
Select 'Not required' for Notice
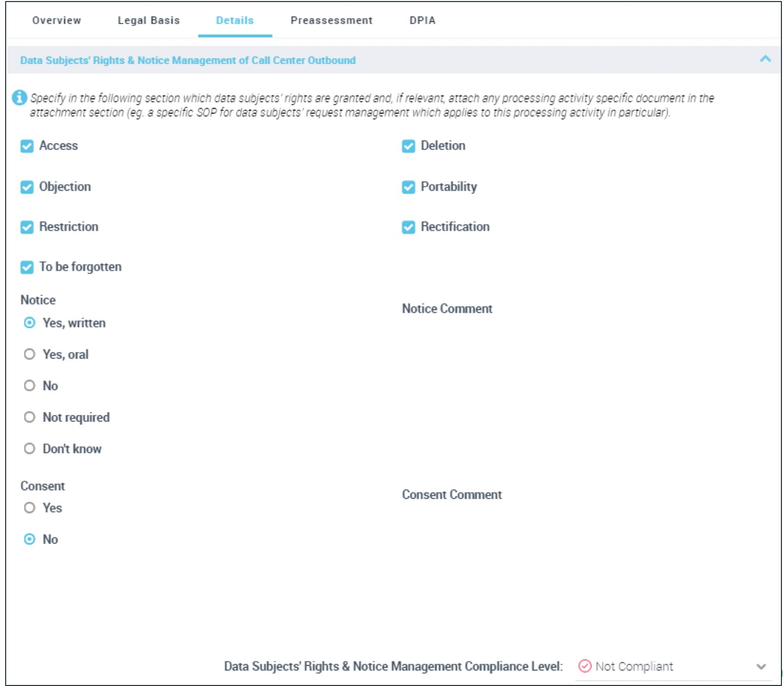30,417
